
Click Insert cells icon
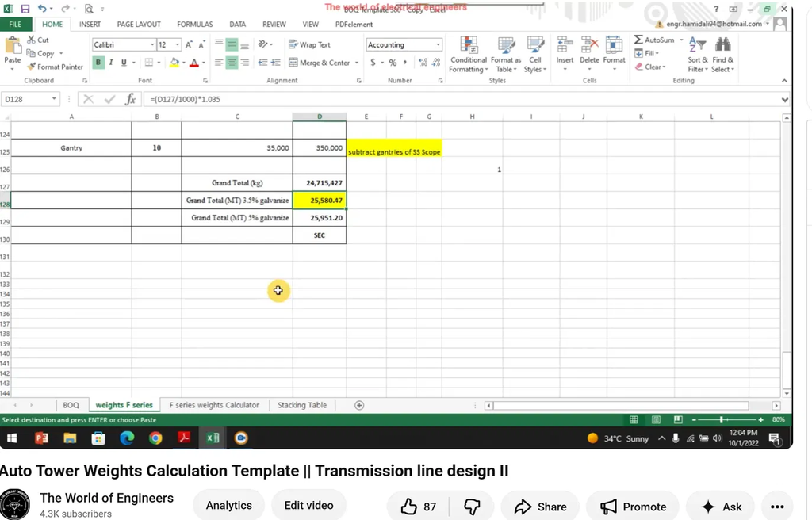click(x=565, y=45)
